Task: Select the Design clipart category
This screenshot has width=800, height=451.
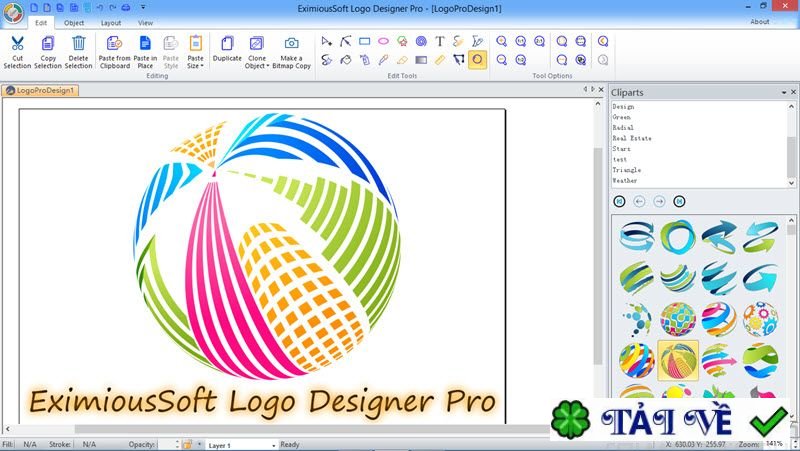Action: (623, 107)
